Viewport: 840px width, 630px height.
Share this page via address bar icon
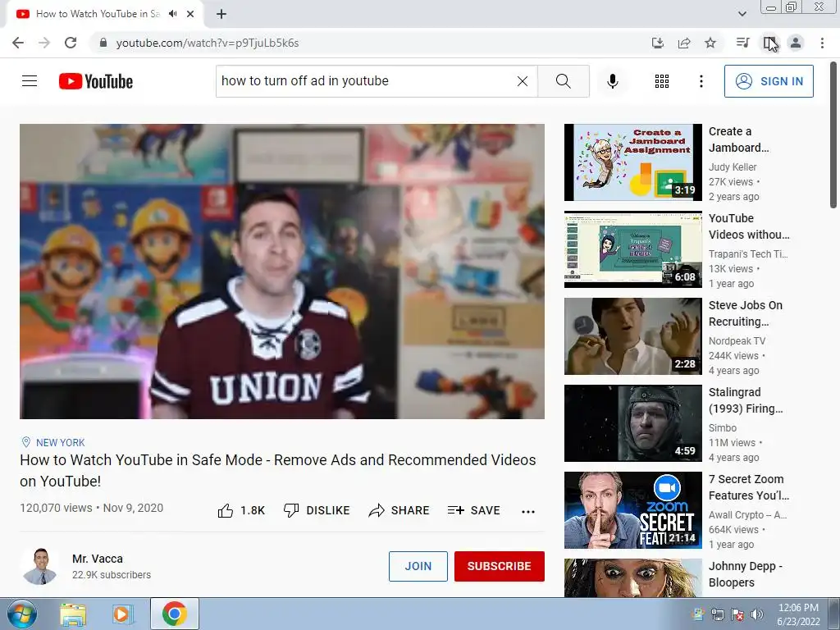684,43
